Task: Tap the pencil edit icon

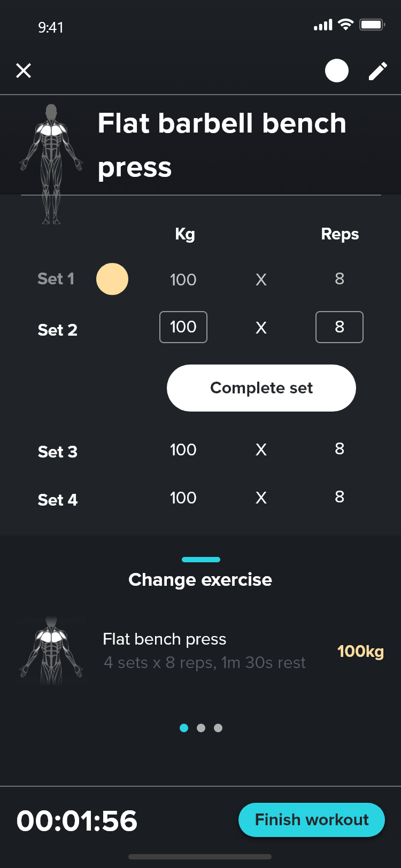Action: (378, 71)
